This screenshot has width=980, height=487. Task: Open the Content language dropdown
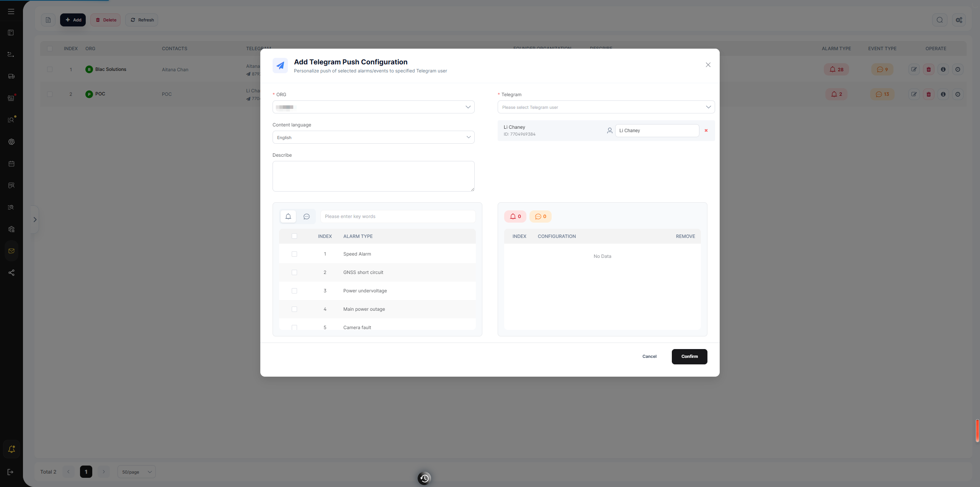373,137
